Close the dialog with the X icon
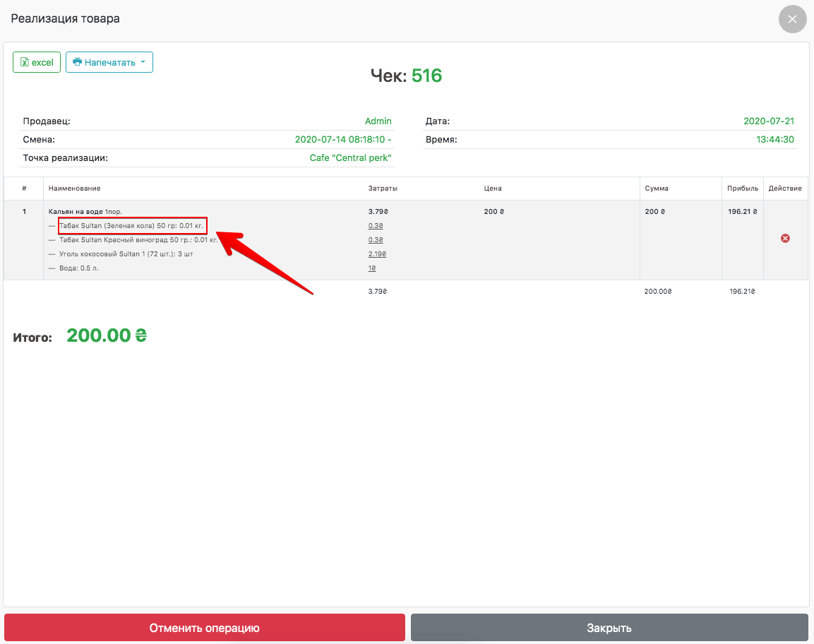This screenshot has height=644, width=814. point(792,19)
